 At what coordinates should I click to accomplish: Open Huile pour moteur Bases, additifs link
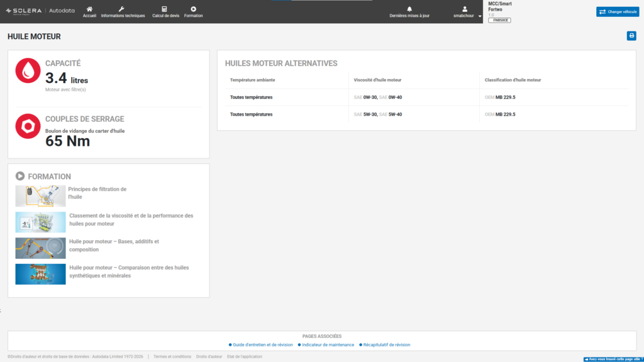(114, 246)
